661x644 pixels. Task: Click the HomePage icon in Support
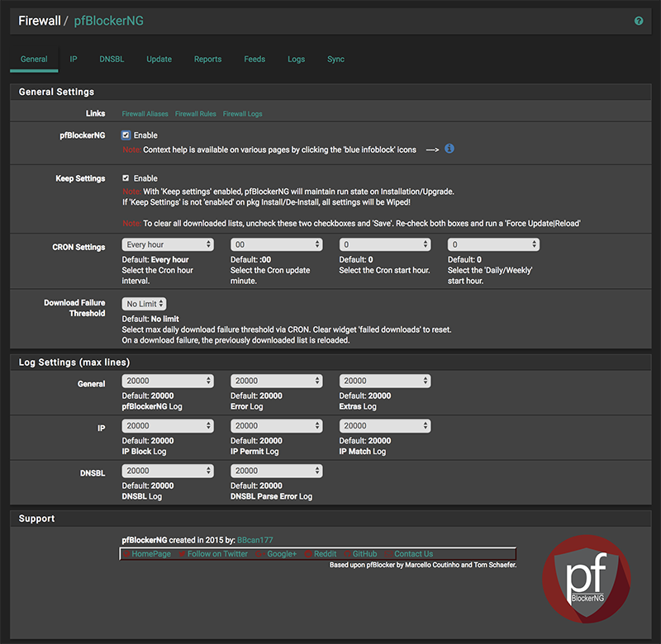126,554
